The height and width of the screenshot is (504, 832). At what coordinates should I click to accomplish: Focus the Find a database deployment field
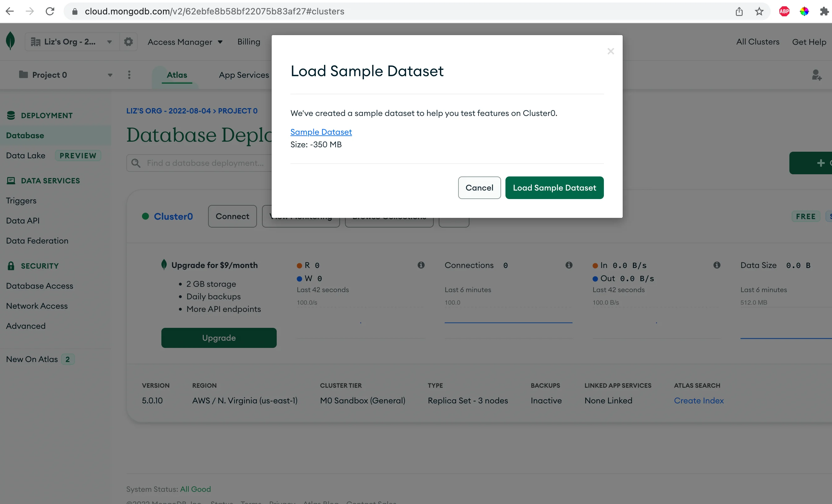click(199, 163)
